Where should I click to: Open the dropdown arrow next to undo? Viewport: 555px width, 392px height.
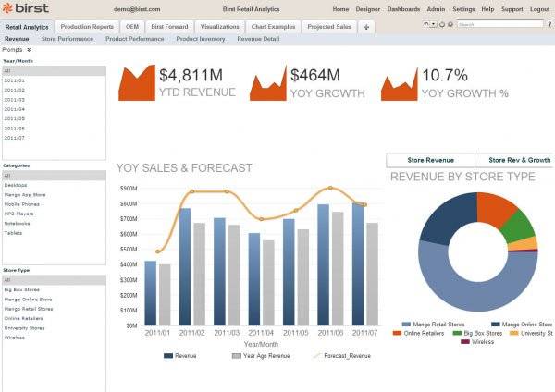click(x=433, y=25)
